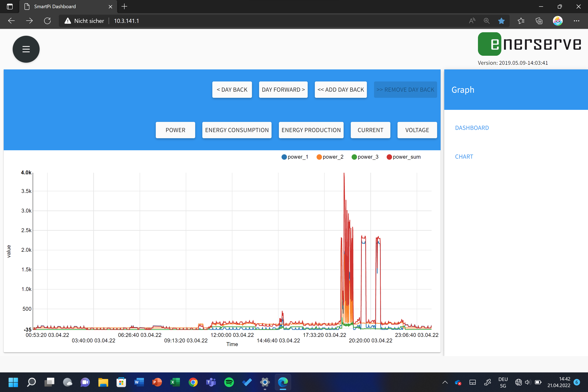Toggle power_3 legend dot
Viewport: 588px width, 392px height.
(354, 157)
